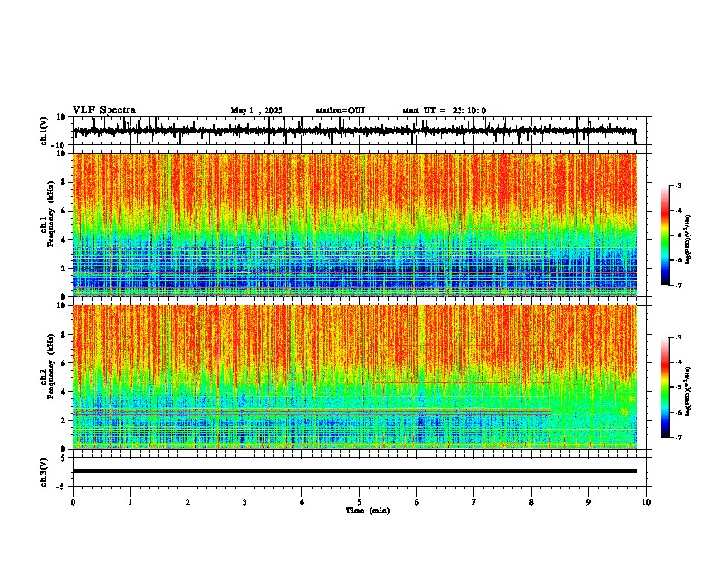Click the log(PSD) label beside ch.2 color bar

pos(688,391)
